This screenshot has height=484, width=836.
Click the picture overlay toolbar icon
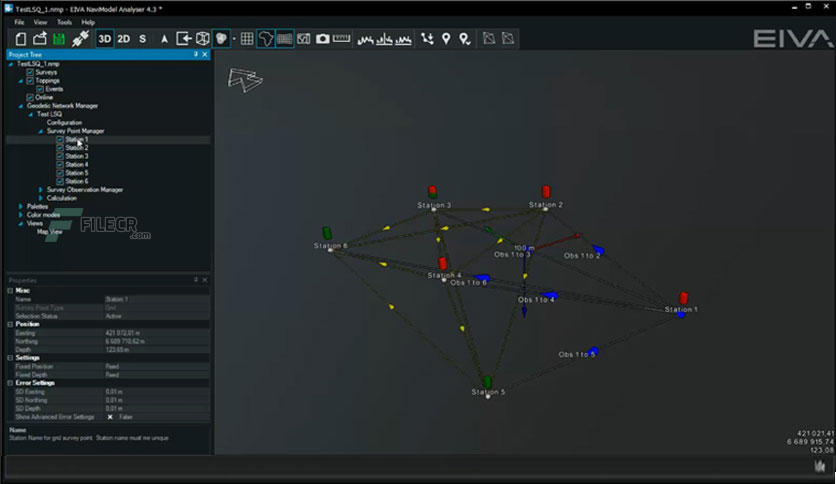click(x=304, y=39)
